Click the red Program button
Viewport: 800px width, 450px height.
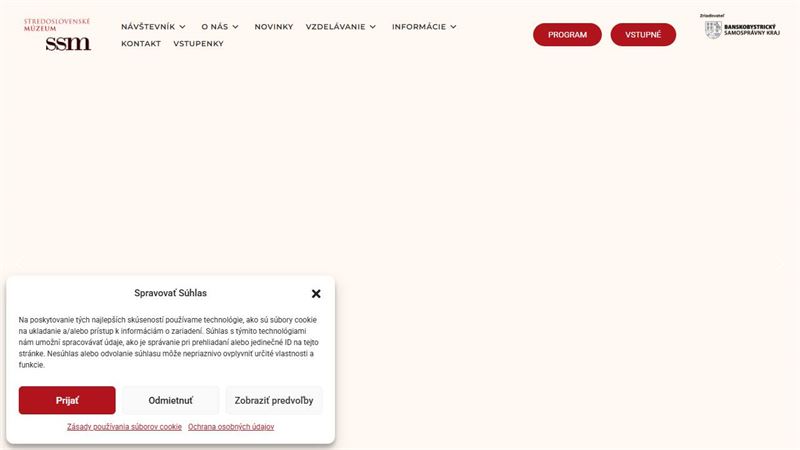coord(567,35)
